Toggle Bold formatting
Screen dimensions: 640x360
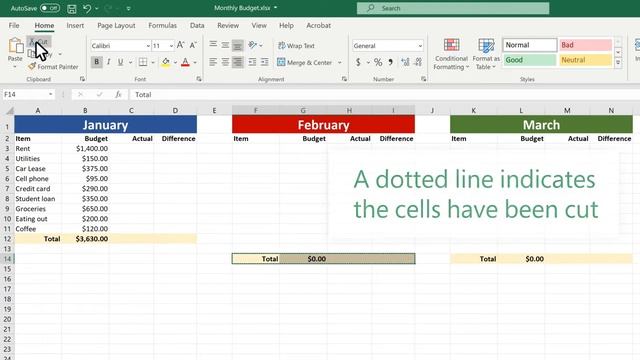click(x=96, y=62)
